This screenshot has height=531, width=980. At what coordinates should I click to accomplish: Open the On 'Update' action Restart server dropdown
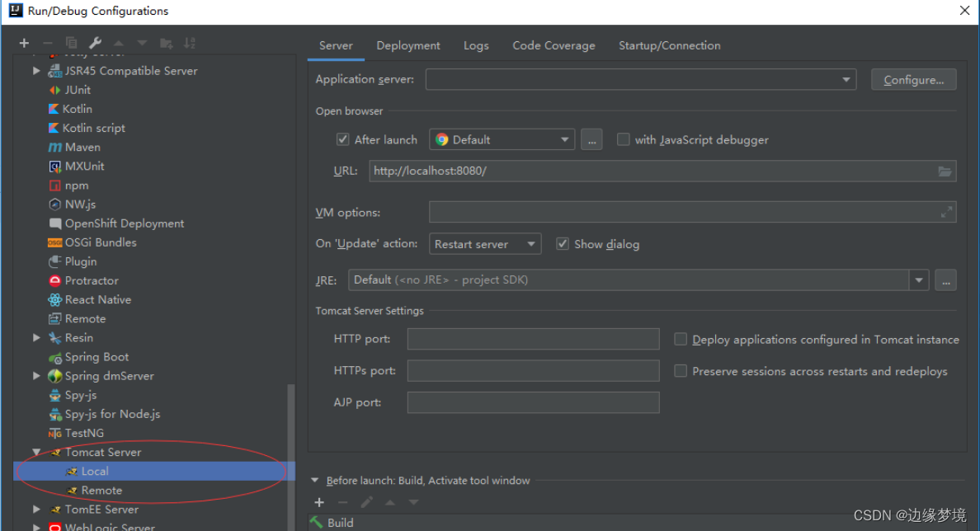click(x=485, y=243)
